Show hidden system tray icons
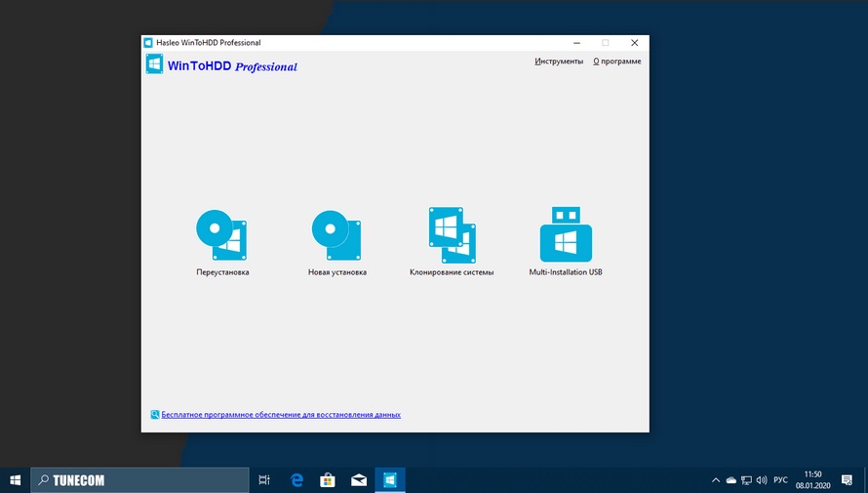The height and width of the screenshot is (493, 868). (716, 480)
